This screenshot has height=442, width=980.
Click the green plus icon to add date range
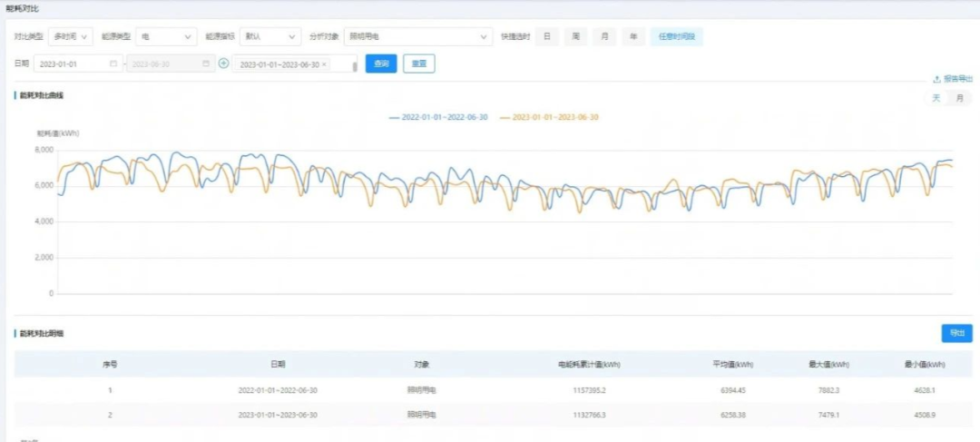coord(223,64)
